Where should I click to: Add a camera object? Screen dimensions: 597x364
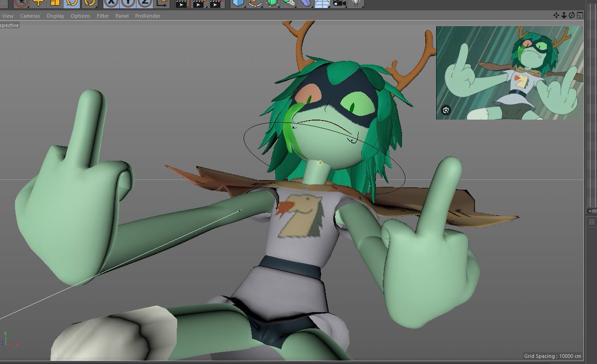(339, 3)
